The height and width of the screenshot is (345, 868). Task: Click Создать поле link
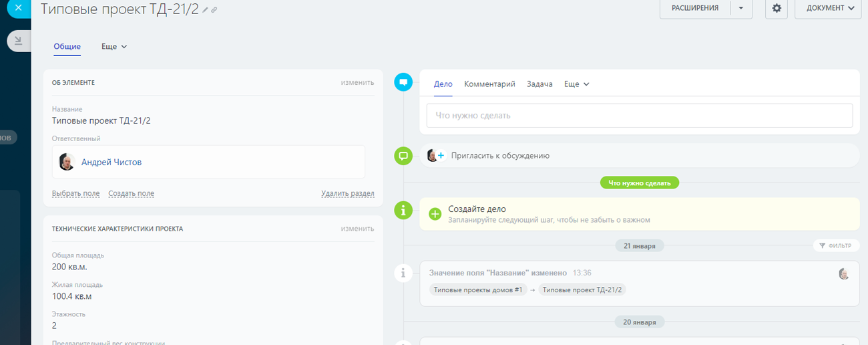pos(131,193)
